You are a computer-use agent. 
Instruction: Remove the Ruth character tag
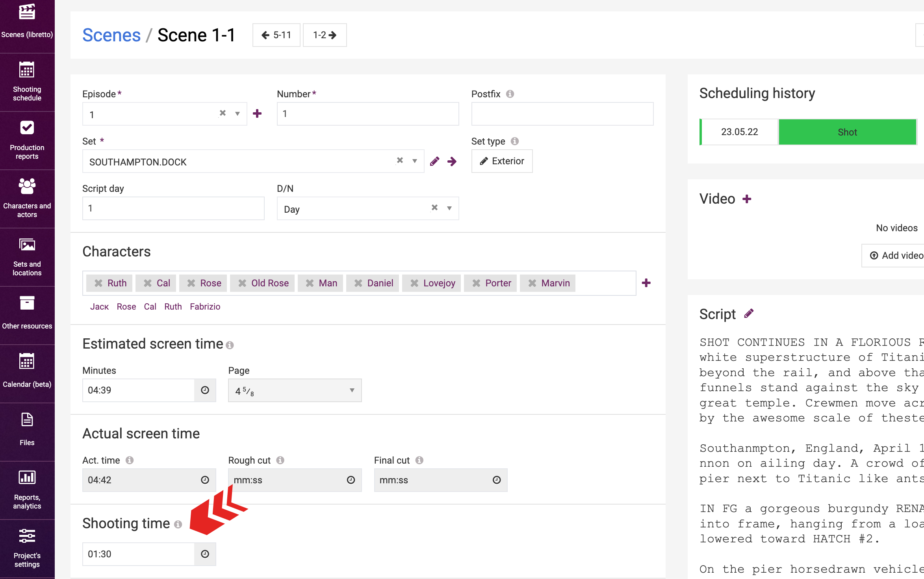tap(98, 283)
